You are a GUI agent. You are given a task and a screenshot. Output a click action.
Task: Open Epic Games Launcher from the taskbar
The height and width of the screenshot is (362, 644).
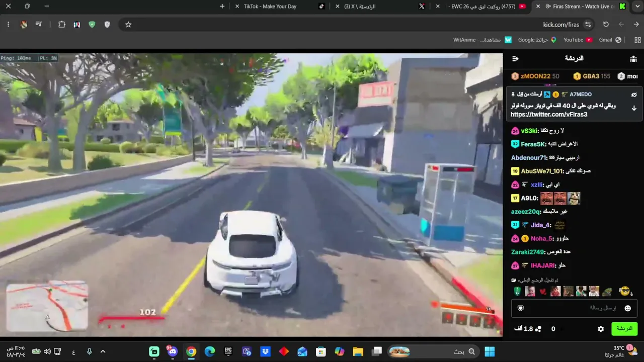point(228,351)
